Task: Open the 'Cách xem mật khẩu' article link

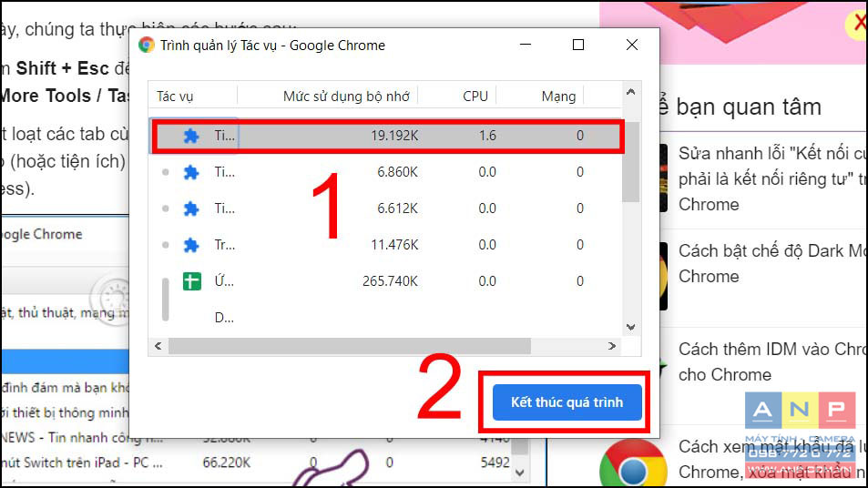Action: click(772, 459)
